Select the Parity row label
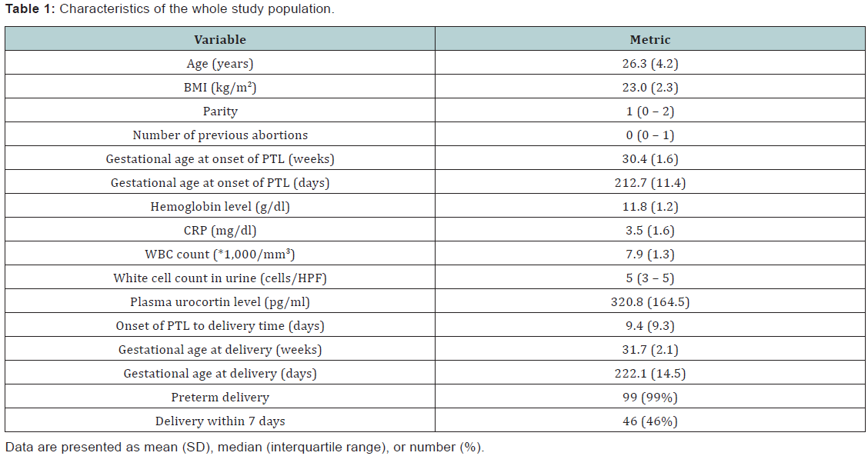Image resolution: width=868 pixels, height=456 pixels. (x=219, y=111)
